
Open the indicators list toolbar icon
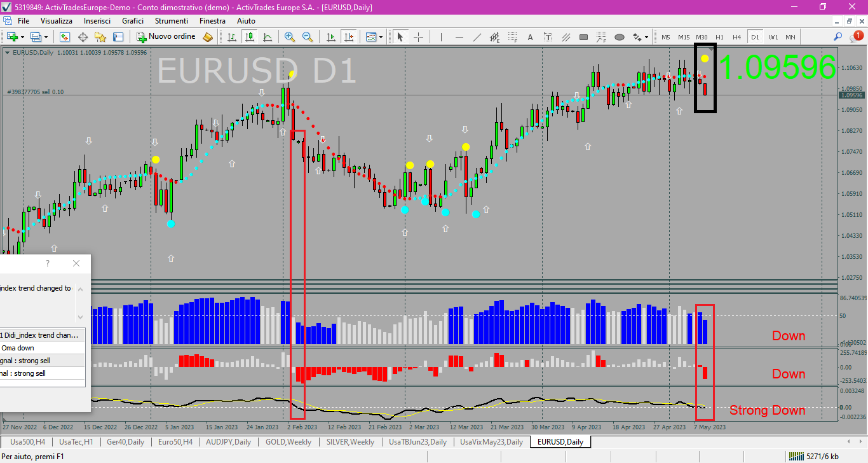371,37
